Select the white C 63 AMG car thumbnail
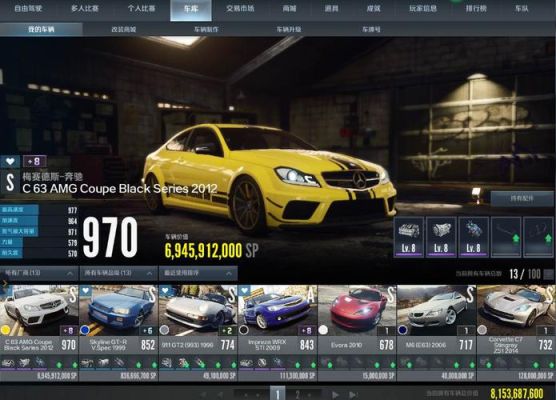 pos(39,310)
